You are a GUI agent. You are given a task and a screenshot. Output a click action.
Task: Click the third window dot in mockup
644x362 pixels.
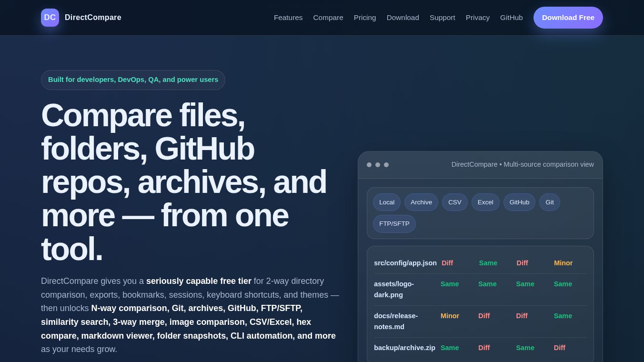pyautogui.click(x=386, y=165)
